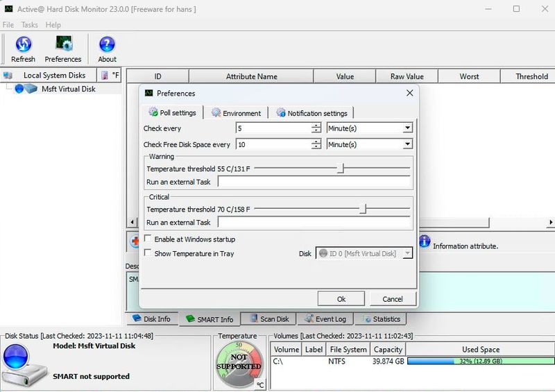The image size is (555, 392).
Task: Click the Preferences dialog title icon
Action: tap(148, 93)
